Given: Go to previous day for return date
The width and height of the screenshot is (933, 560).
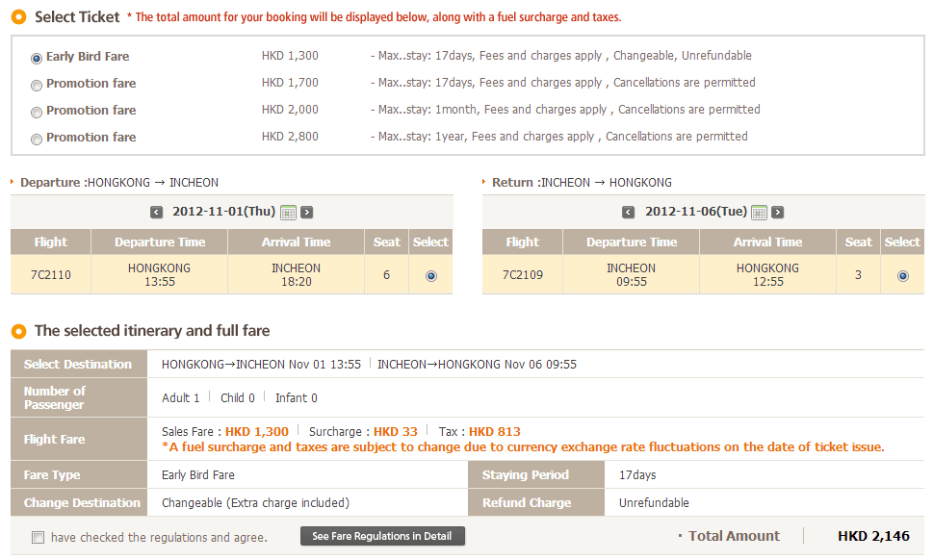Looking at the screenshot, I should click(x=629, y=213).
